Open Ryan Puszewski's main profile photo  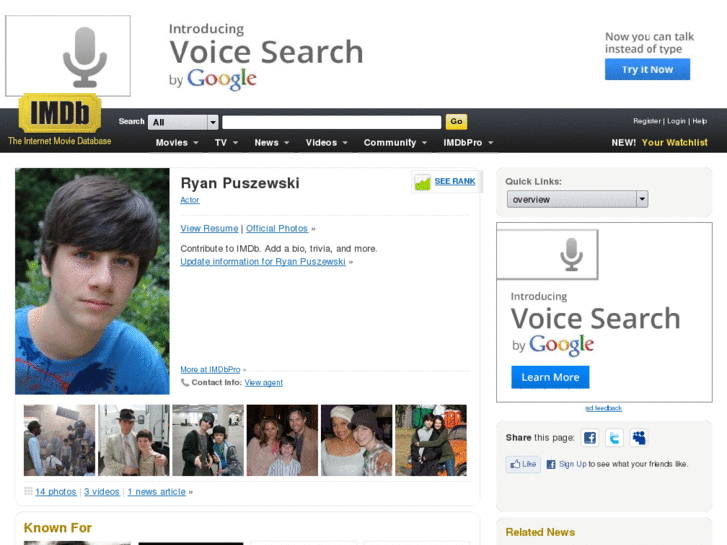coord(92,281)
